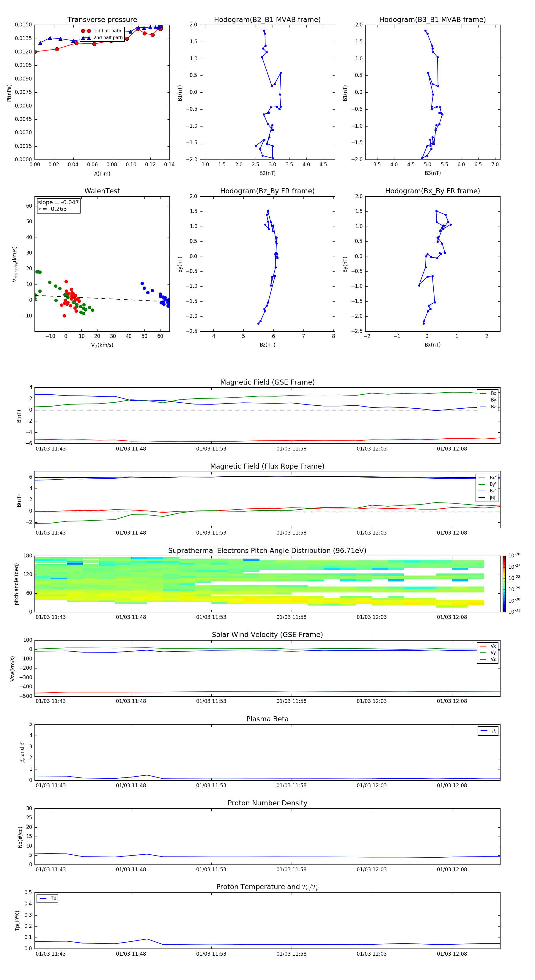Click the 'Hodogram(B3_B1 MVAB frame)' title
Image resolution: width=535 pixels, height=980 pixels.
point(432,20)
